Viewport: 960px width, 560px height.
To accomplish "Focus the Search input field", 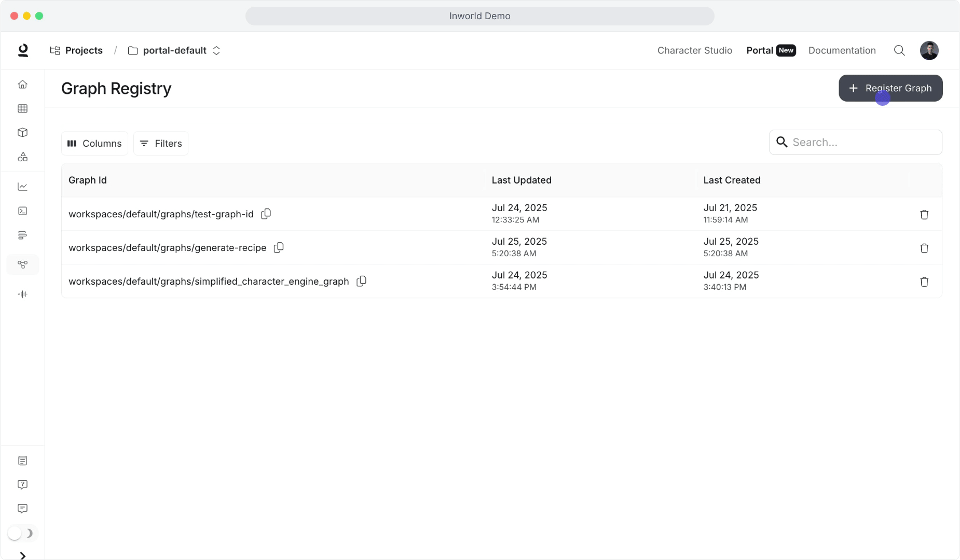I will pos(855,142).
